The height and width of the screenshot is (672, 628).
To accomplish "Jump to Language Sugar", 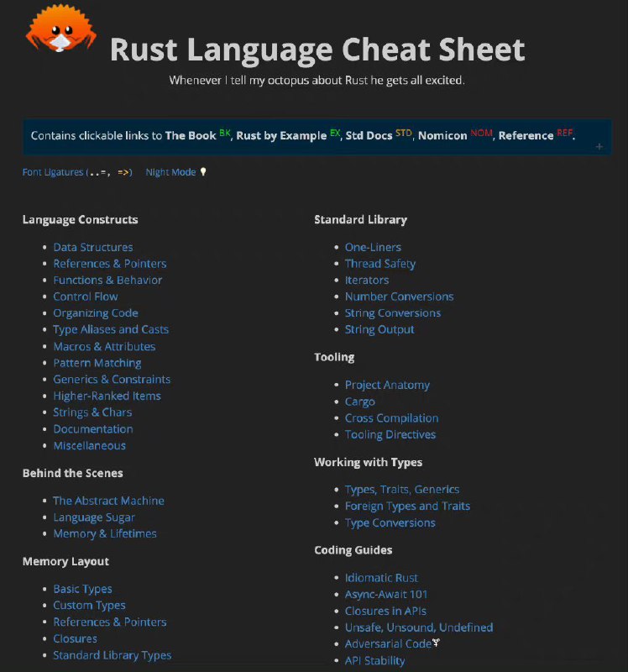I will coord(94,517).
